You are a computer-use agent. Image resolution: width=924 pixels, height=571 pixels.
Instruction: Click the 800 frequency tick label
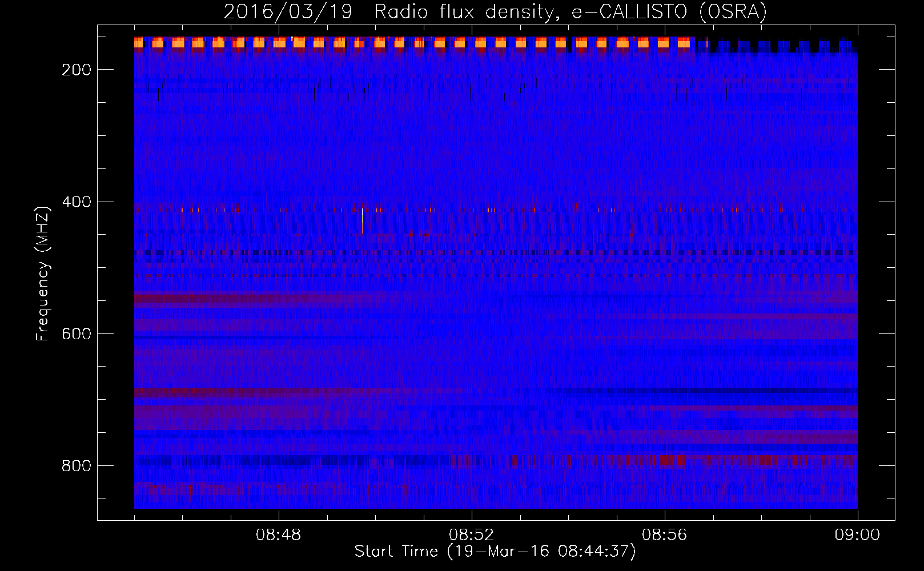pyautogui.click(x=77, y=466)
